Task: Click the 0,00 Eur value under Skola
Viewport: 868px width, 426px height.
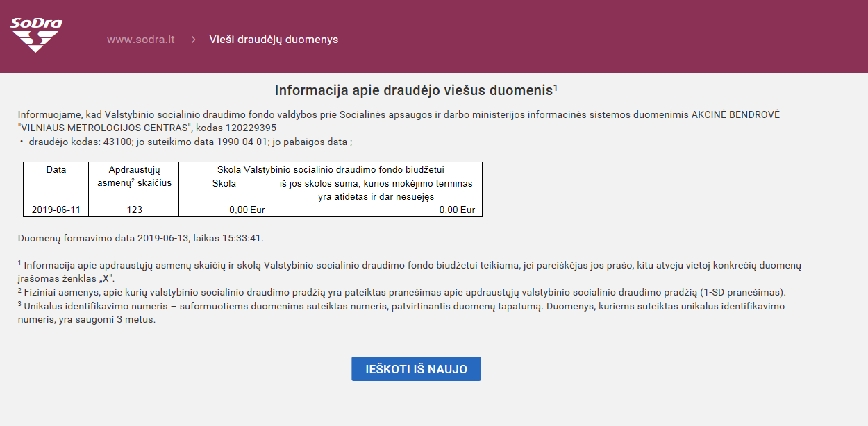Action: pyautogui.click(x=247, y=210)
